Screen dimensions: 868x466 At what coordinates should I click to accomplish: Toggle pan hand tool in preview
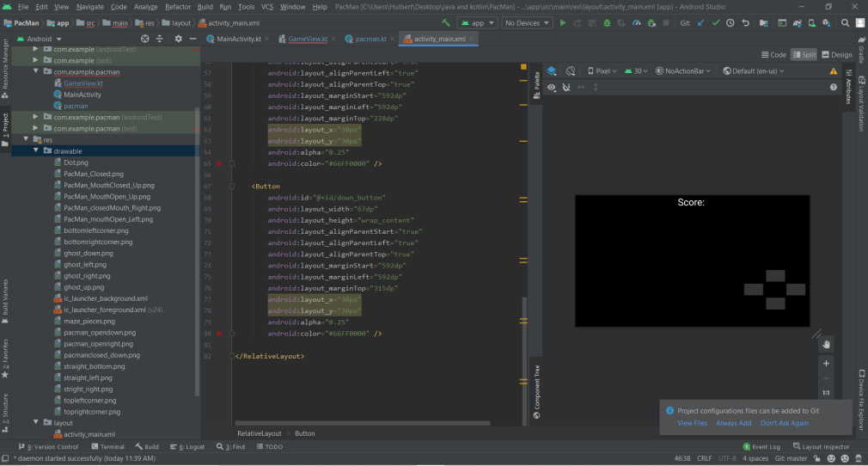pos(826,344)
